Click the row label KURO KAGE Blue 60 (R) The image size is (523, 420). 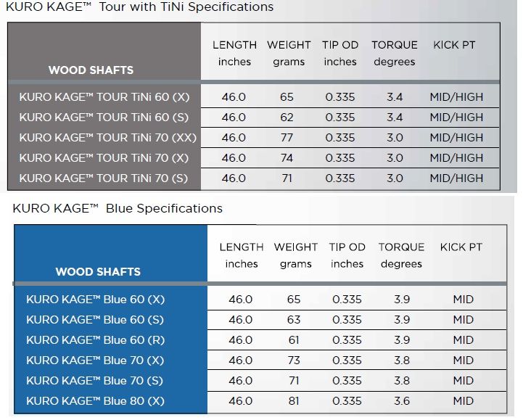96,340
